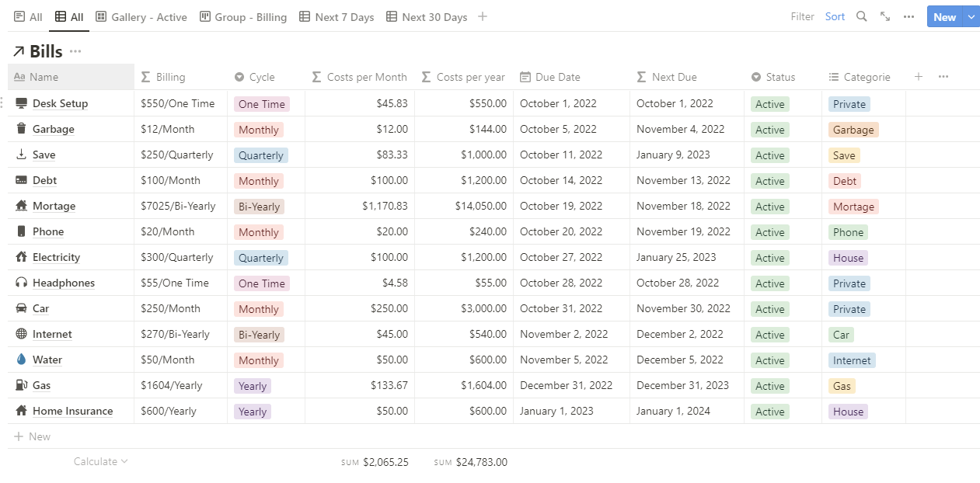Click the One Time tag for Desk Setup
Viewport: 980px width, 483px height.
click(x=262, y=104)
